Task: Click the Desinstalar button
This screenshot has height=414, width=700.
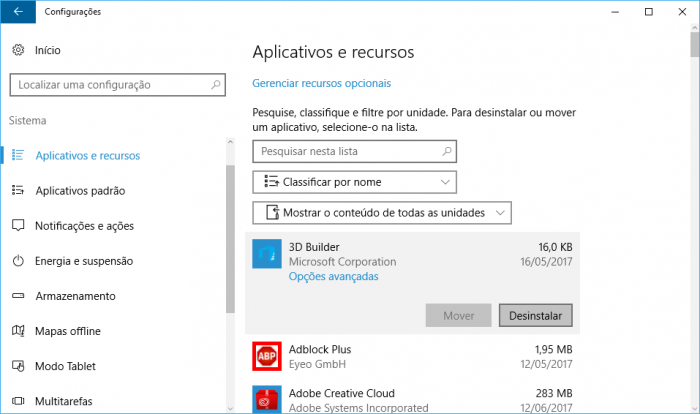Action: [536, 315]
